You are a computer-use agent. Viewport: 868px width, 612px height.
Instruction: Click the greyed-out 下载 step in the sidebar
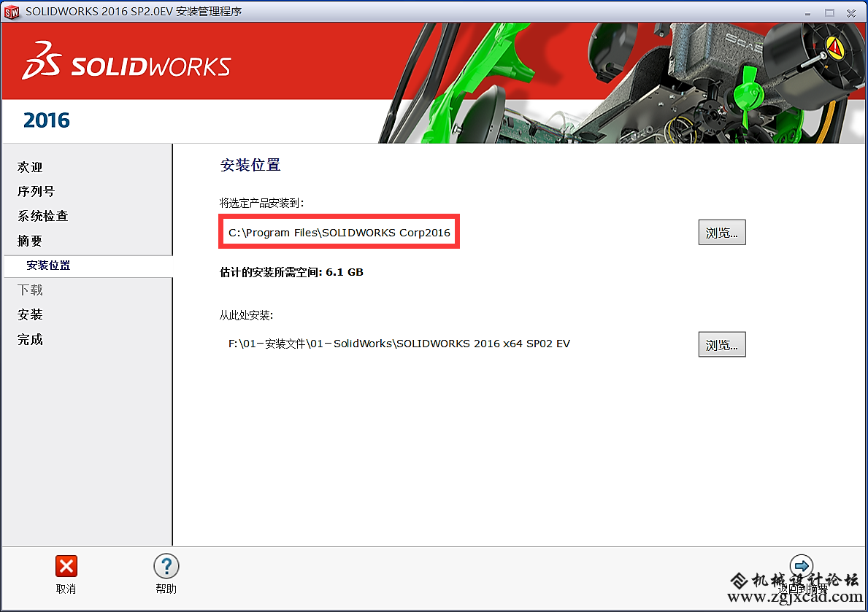[30, 290]
